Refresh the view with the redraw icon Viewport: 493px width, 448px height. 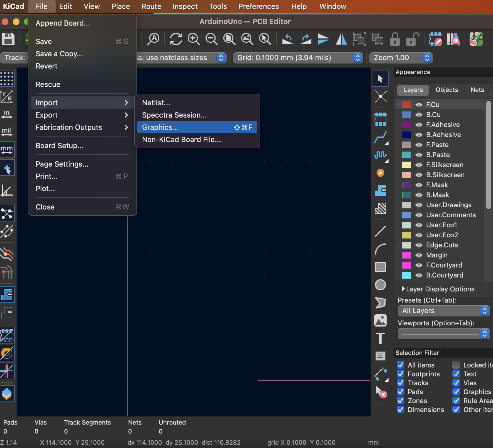point(176,39)
